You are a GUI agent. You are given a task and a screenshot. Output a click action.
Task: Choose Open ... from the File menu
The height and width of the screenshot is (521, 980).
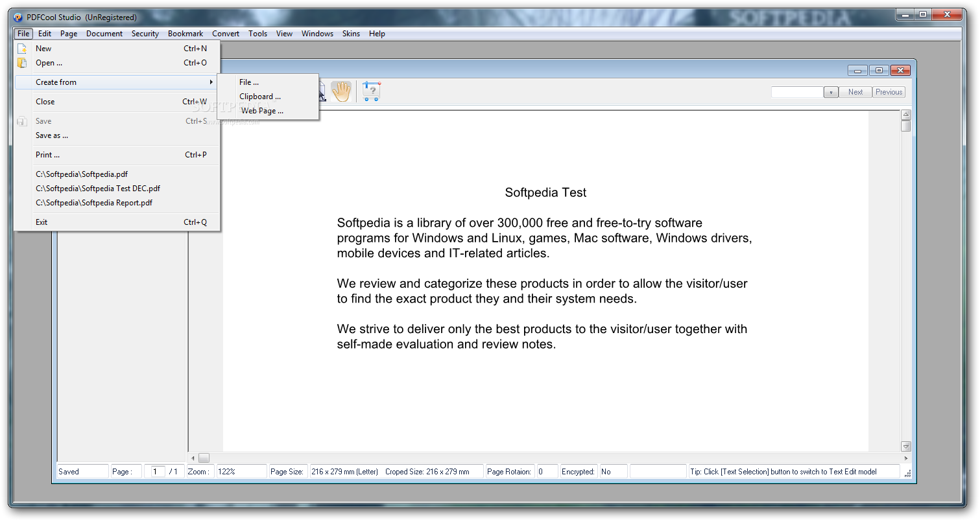coord(117,63)
